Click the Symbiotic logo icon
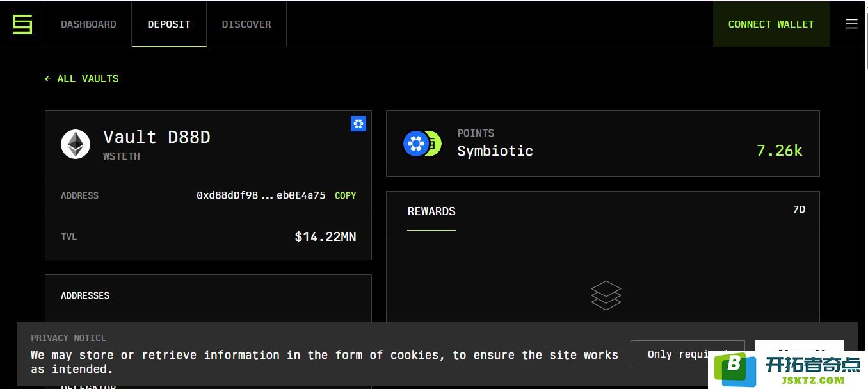 (22, 24)
